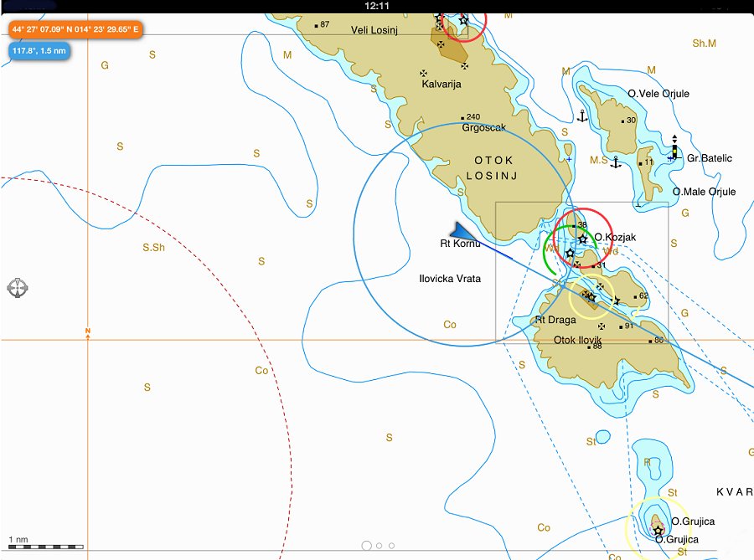Select the O.Grujica lighthouse star symbol
Image resolution: width=754 pixels, height=560 pixels.
coord(658,531)
